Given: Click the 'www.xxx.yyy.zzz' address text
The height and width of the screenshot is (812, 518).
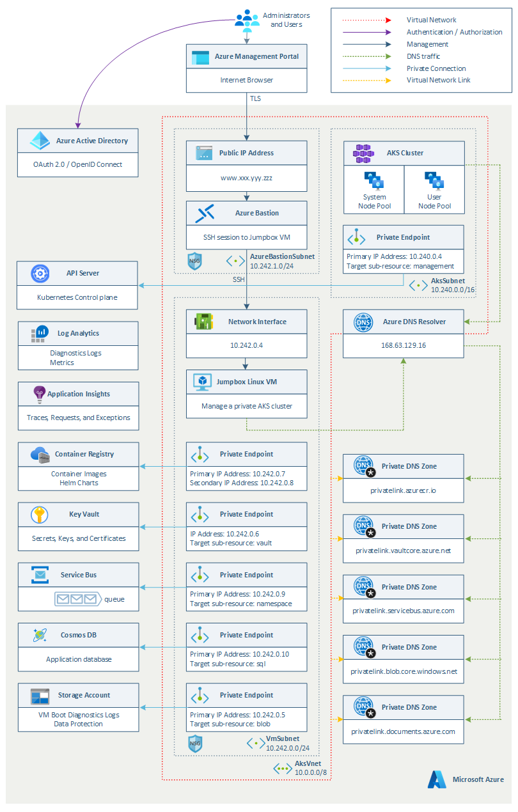Looking at the screenshot, I should 246,178.
